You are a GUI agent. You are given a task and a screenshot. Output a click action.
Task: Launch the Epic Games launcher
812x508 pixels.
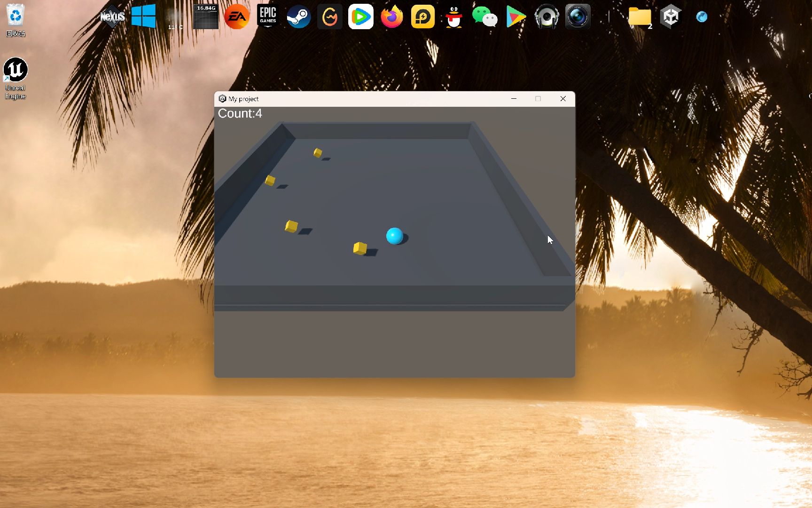(x=268, y=16)
